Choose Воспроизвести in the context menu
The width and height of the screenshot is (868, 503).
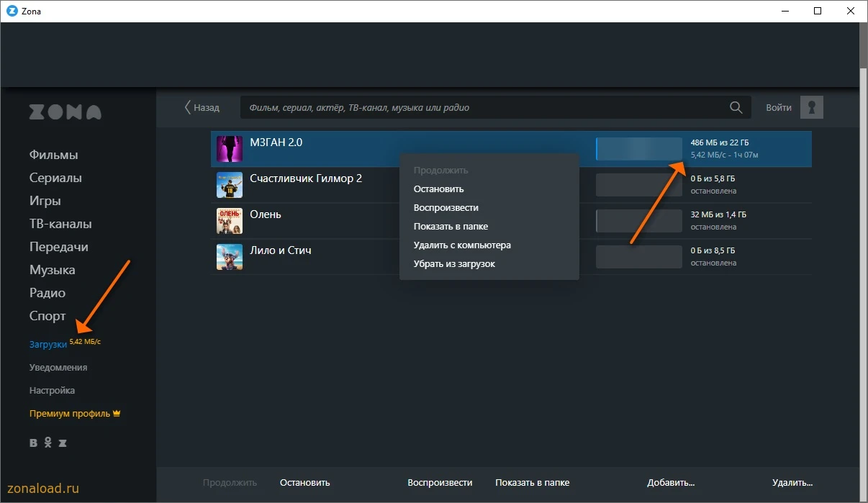tap(446, 208)
